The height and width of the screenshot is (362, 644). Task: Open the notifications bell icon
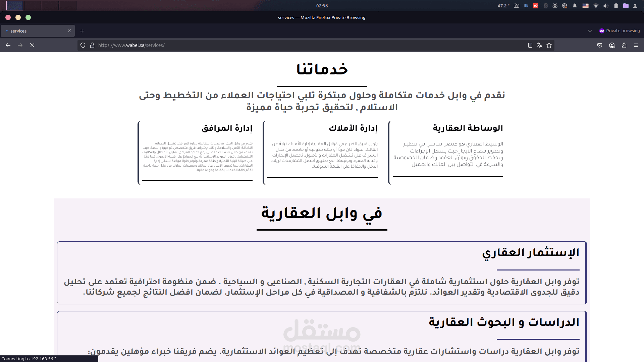[x=575, y=6]
